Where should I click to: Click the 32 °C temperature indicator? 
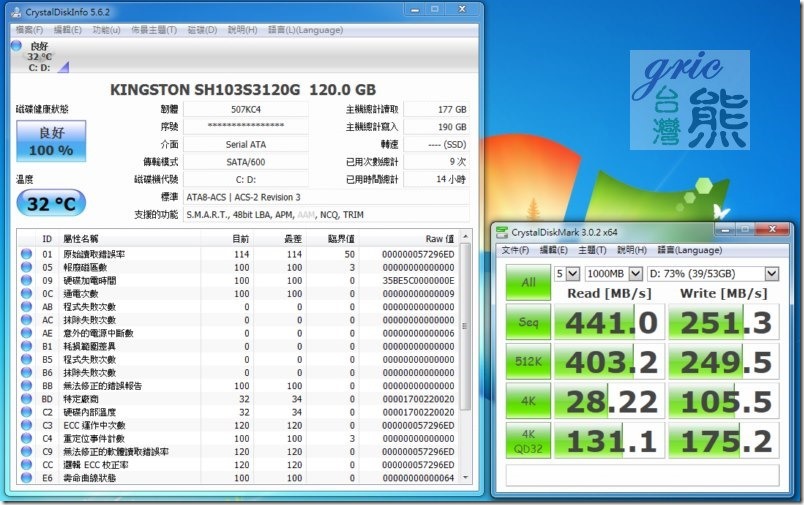(51, 203)
